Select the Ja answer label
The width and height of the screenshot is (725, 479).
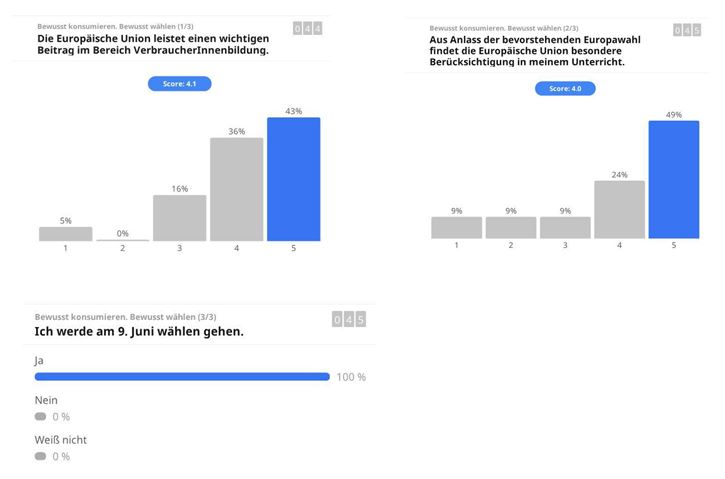39,359
